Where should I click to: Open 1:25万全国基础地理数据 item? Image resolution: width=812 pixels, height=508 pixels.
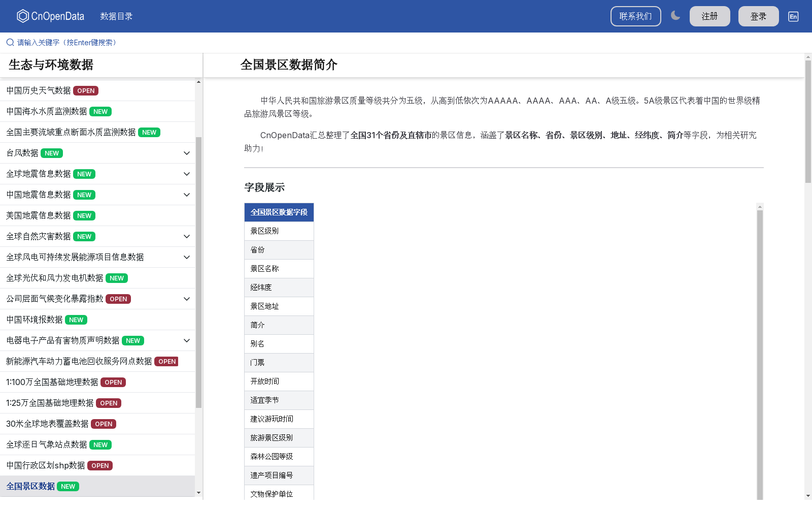point(97,403)
